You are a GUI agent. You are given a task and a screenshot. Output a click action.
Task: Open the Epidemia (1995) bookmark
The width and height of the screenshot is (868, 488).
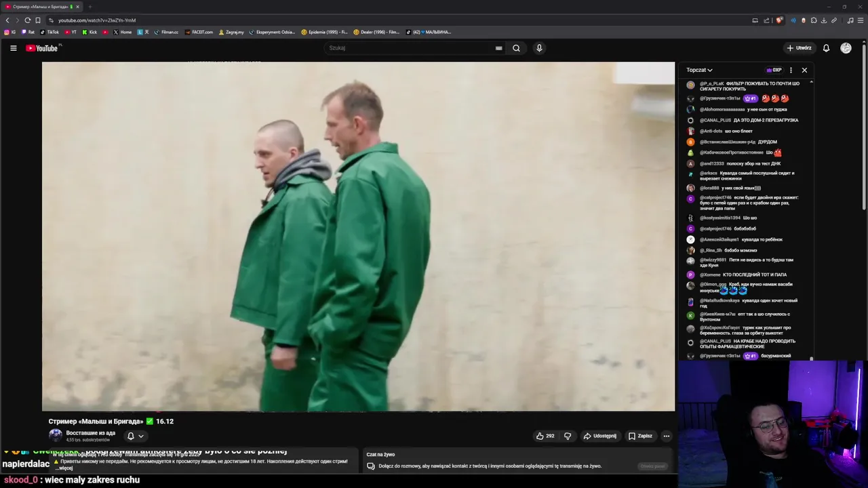(324, 32)
